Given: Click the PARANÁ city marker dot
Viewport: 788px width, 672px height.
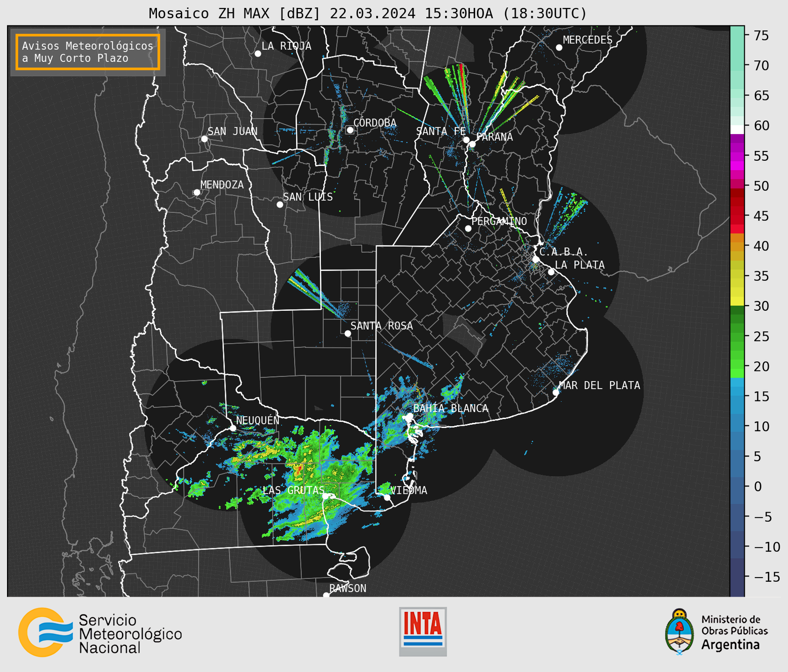Looking at the screenshot, I should pyautogui.click(x=472, y=144).
